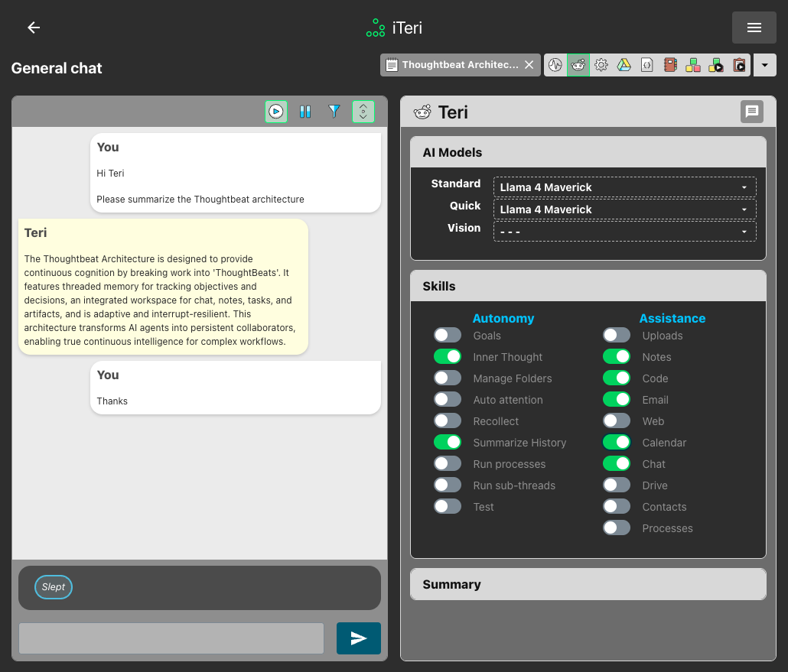The width and height of the screenshot is (788, 672).
Task: Click the filter icon above the chat
Action: coord(334,112)
